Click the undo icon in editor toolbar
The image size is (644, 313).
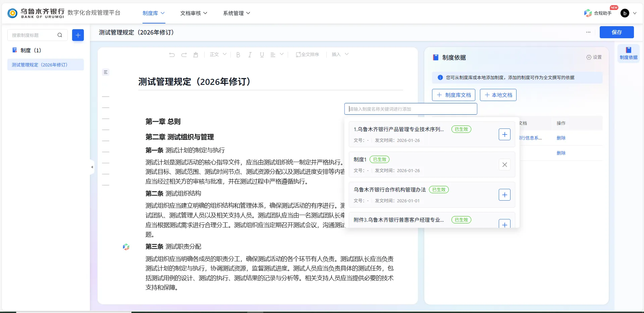tap(172, 55)
